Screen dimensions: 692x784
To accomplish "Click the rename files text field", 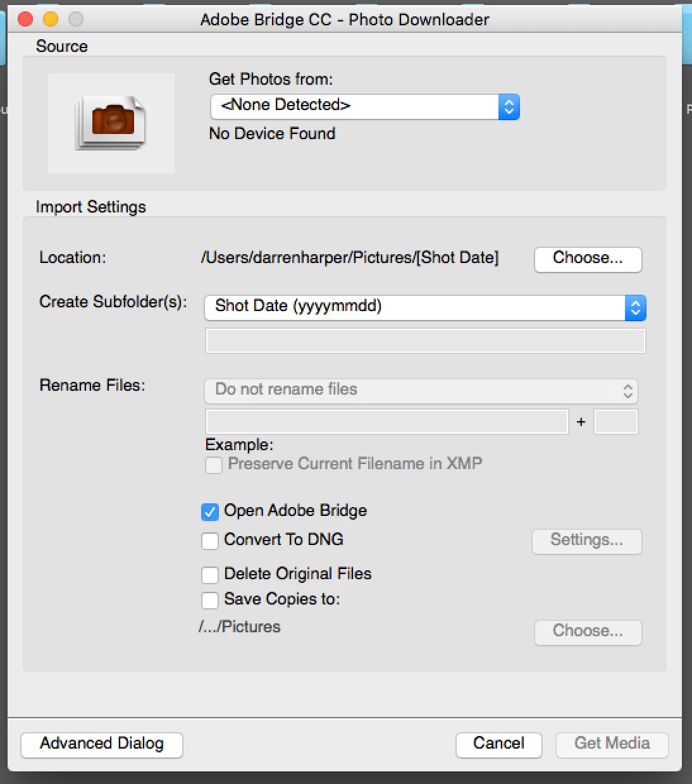I will pos(387,422).
